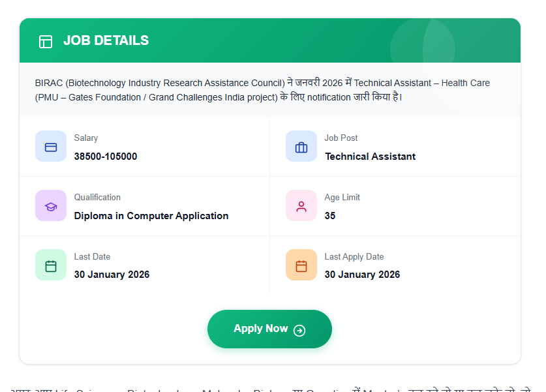Click the Age Limit person icon
The height and width of the screenshot is (392, 546).
coord(301,205)
